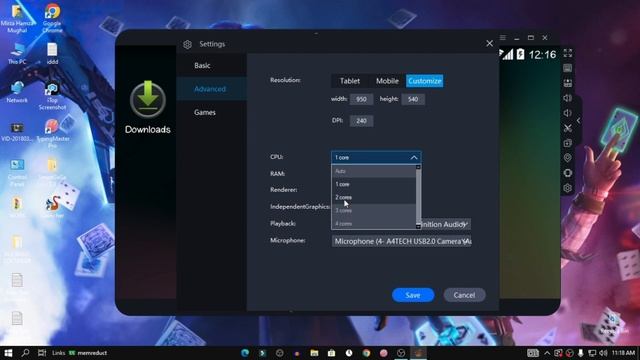This screenshot has width=640, height=360.
Task: Select the iddd file on desktop
Action: click(52, 54)
